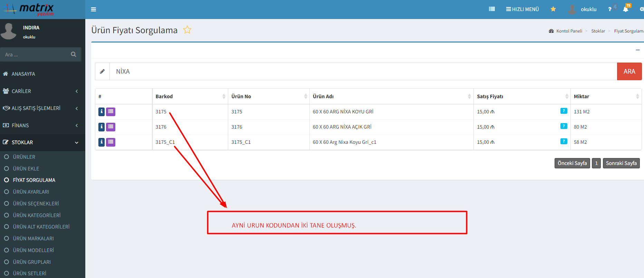
Task: Click the product search field containing NİXA
Action: (363, 72)
